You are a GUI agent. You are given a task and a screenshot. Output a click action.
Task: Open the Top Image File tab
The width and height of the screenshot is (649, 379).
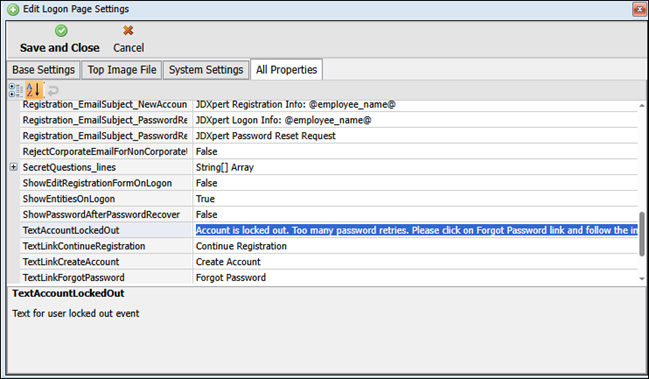[x=122, y=70]
